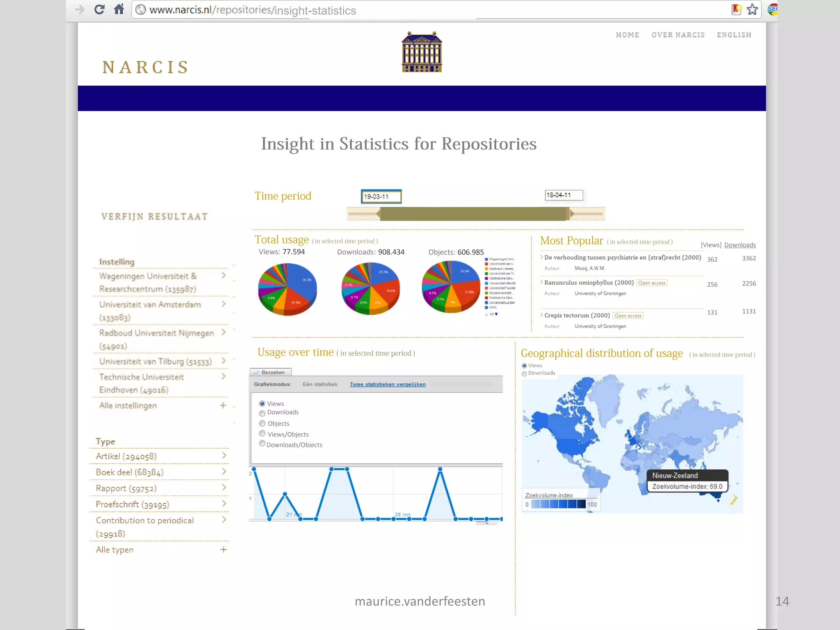
Task: Click right handle of time period slider
Action: [x=571, y=214]
